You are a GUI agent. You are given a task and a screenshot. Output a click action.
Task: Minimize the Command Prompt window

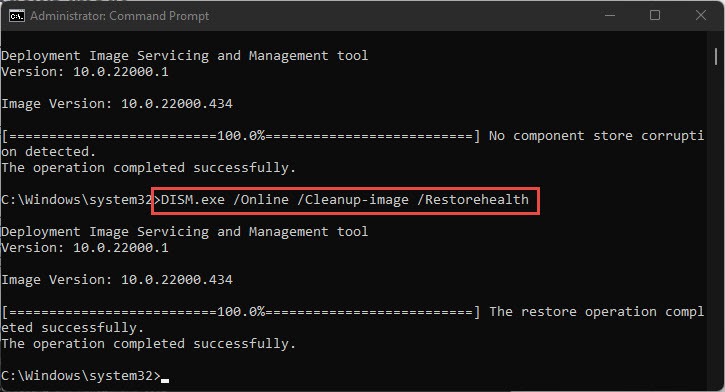(610, 16)
